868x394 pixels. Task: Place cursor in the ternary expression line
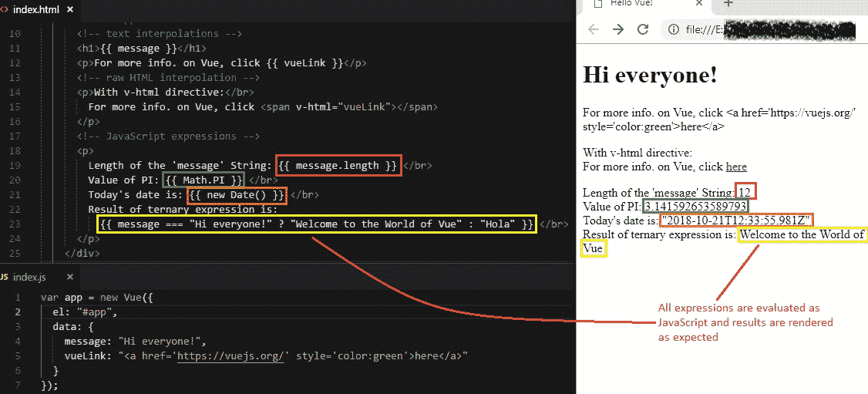(x=317, y=224)
